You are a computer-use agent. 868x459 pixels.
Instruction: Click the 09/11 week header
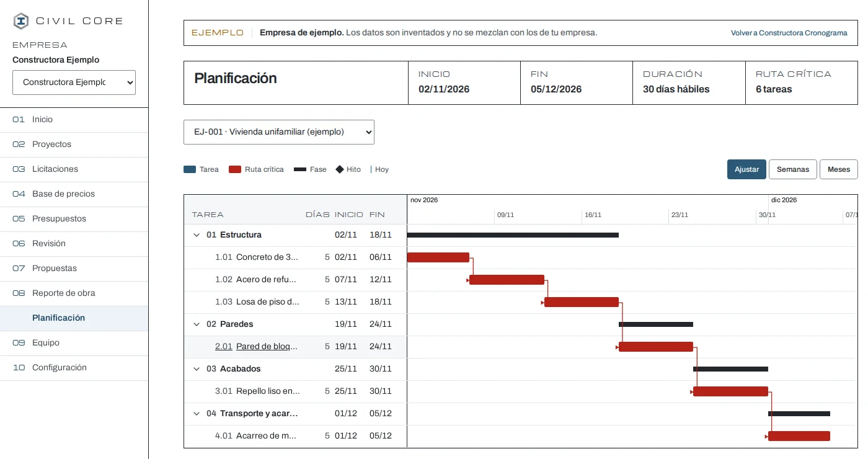click(x=505, y=215)
